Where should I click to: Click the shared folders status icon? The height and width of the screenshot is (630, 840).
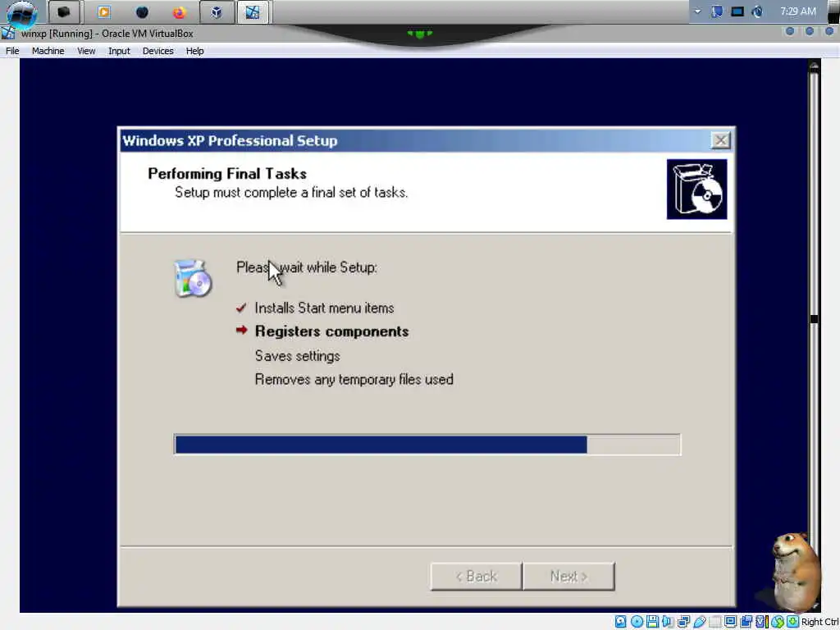point(714,622)
